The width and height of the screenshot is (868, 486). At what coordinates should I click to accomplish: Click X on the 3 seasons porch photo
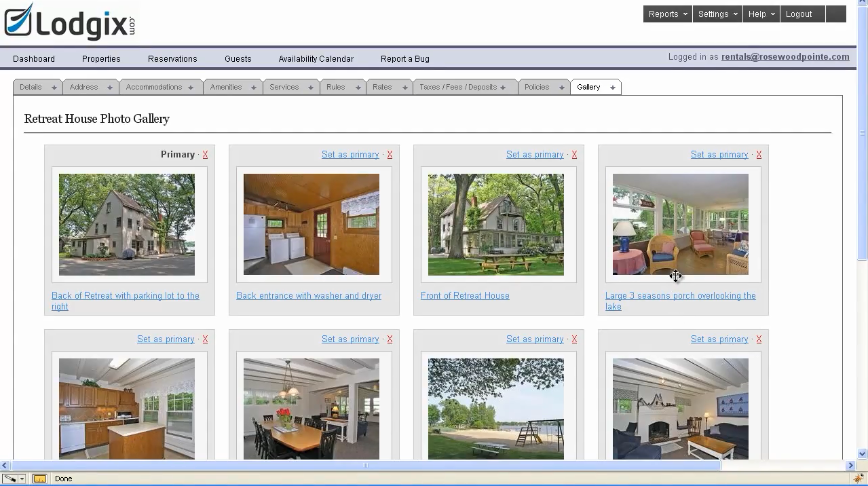(759, 155)
